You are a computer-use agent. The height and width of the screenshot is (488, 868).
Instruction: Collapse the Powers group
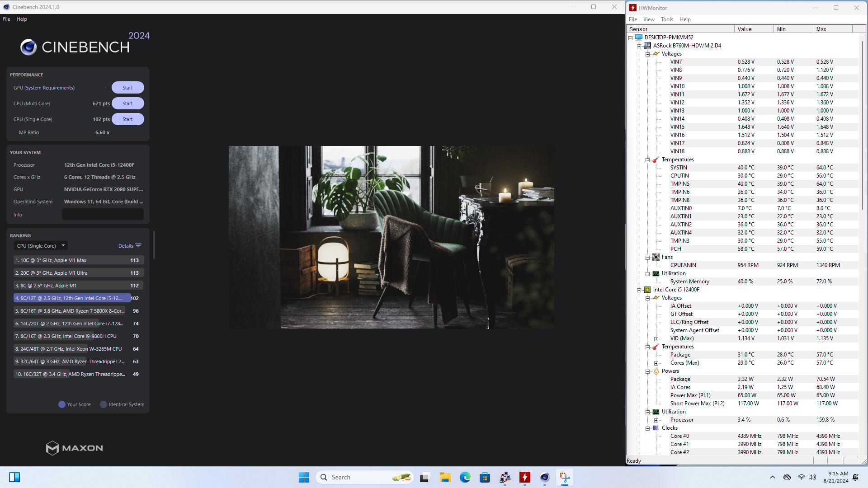pos(648,371)
